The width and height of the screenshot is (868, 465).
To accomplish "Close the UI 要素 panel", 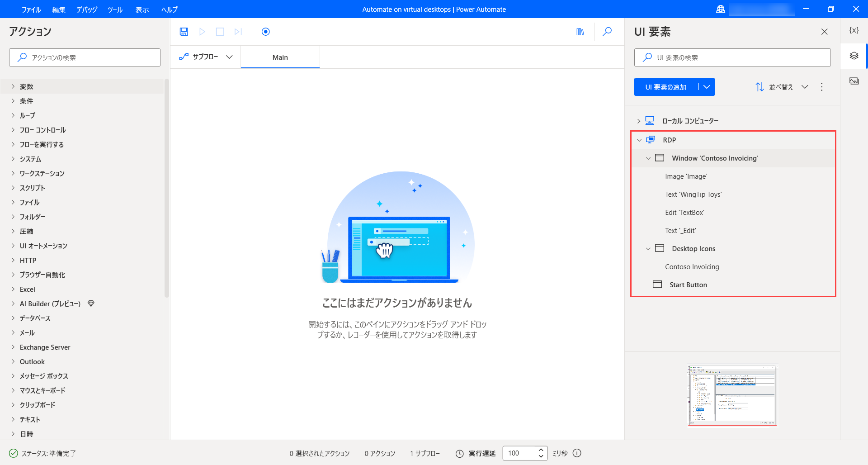I will [825, 32].
